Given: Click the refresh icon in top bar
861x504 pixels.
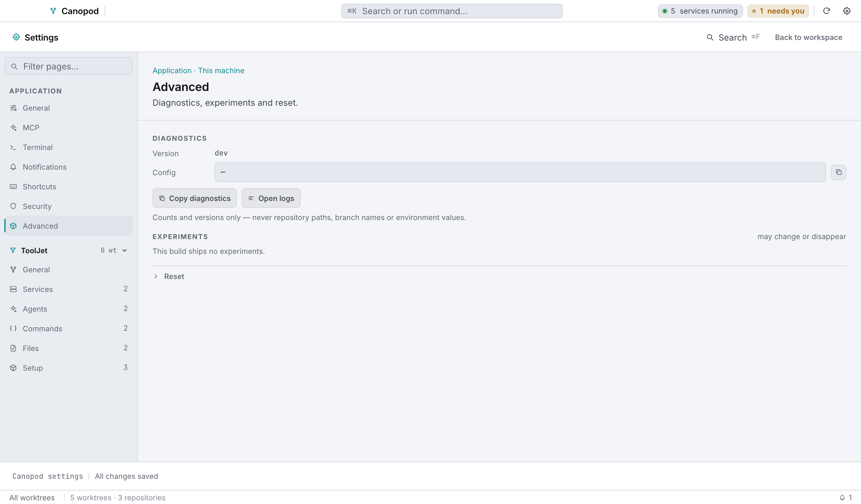Looking at the screenshot, I should tap(826, 11).
